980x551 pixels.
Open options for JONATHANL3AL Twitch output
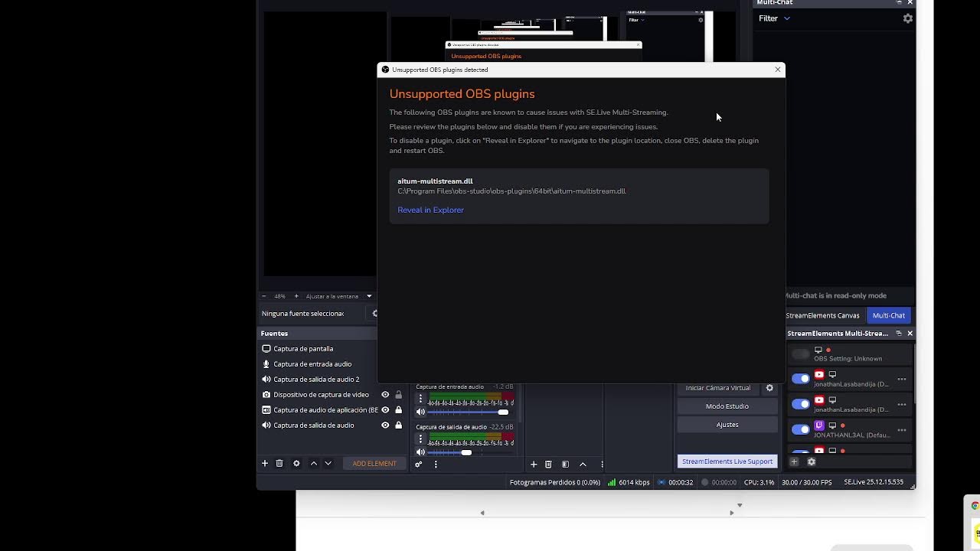pyautogui.click(x=902, y=430)
